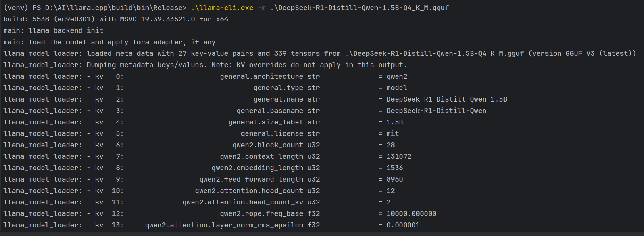Image resolution: width=644 pixels, height=236 pixels.
Task: Click the "mit" license value
Action: [x=393, y=133]
